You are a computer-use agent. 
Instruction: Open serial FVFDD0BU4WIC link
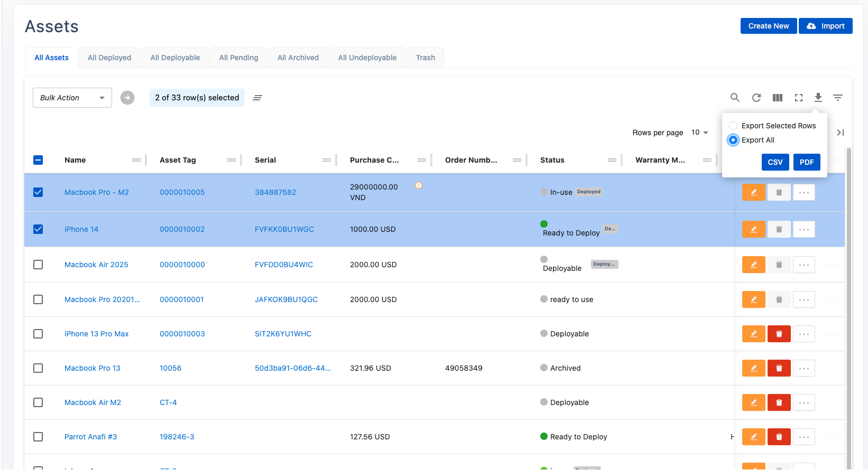tap(284, 265)
